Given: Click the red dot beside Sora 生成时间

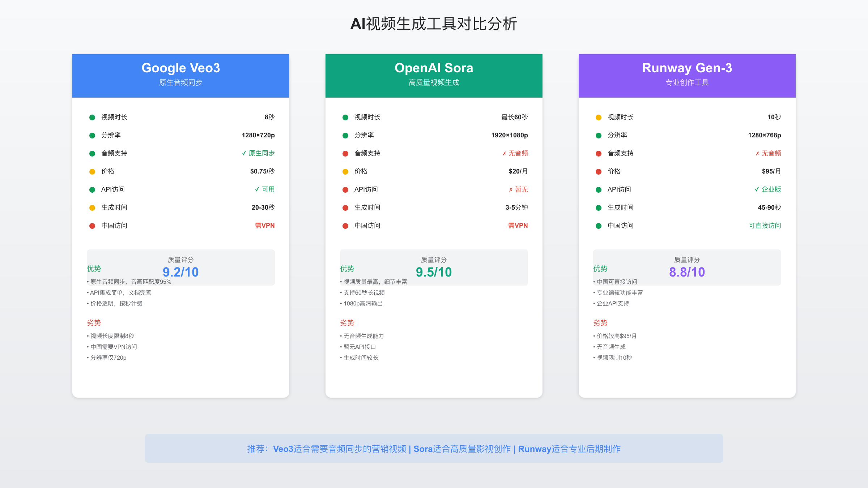Looking at the screenshot, I should point(345,208).
